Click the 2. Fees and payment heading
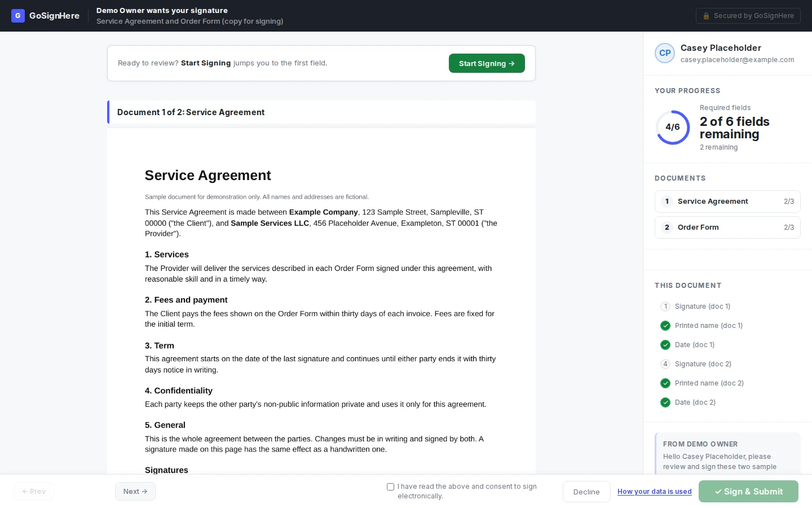812x508 pixels. tap(186, 300)
